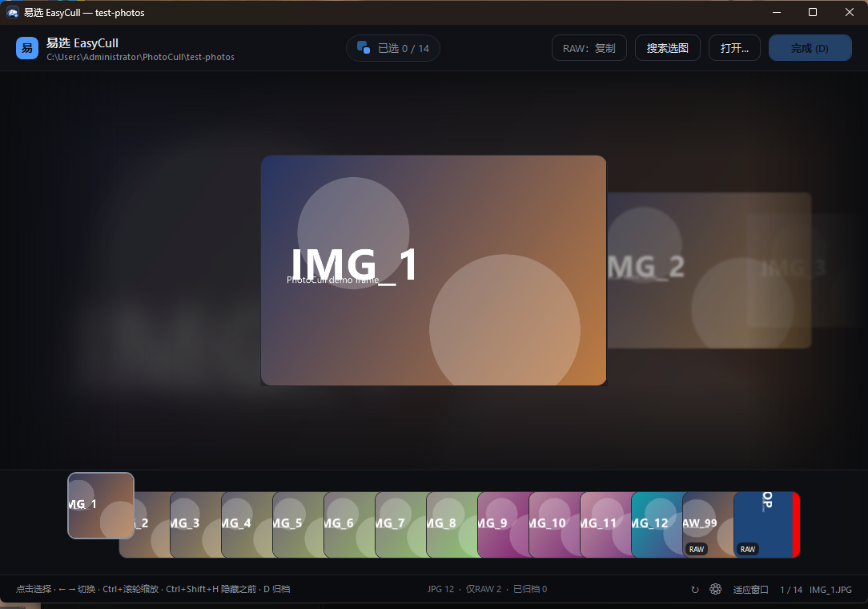Click the rotate icon in the status bar
868x609 pixels.
click(695, 590)
